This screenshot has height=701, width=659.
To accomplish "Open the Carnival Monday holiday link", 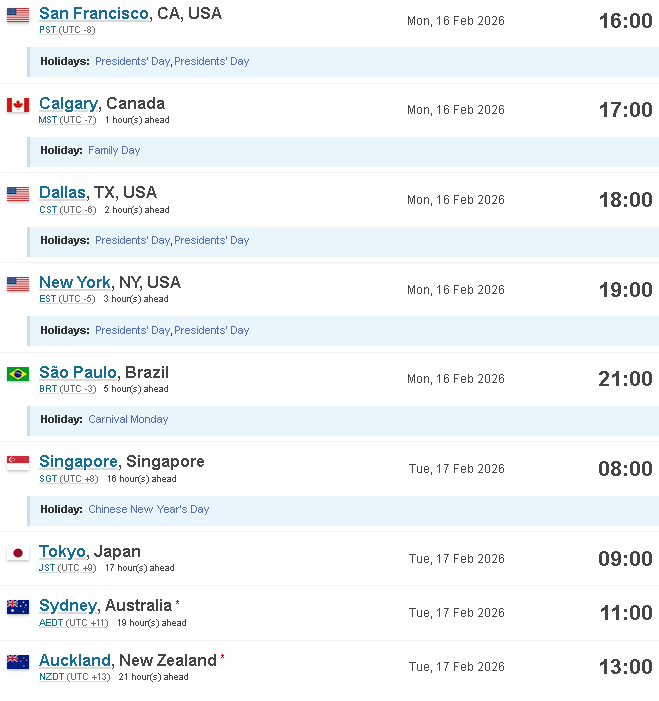I will pyautogui.click(x=128, y=419).
